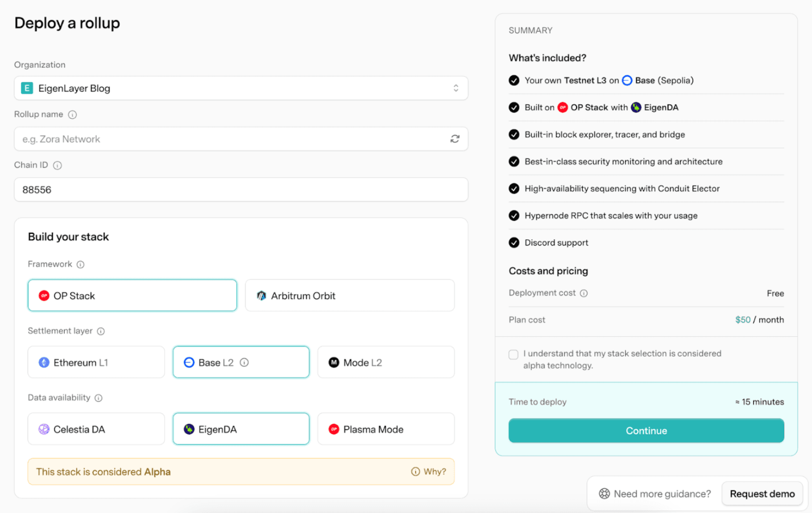Click 'Best-in-class security monitoring and architecture' text
The width and height of the screenshot is (812, 513).
[624, 161]
